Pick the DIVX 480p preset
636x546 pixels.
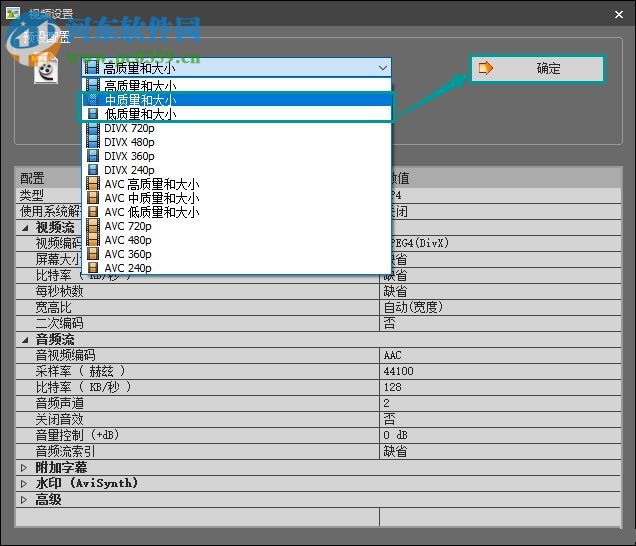(x=236, y=142)
